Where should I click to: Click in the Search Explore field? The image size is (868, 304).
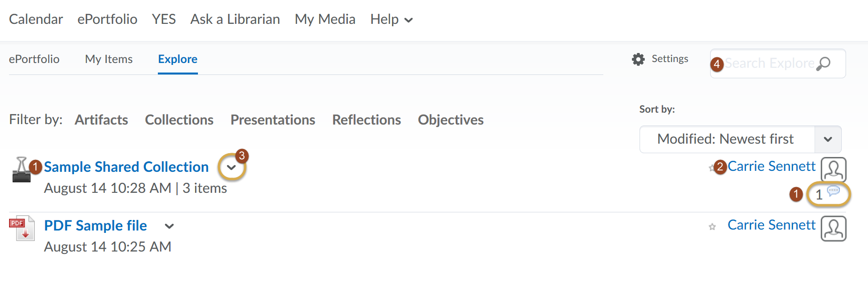point(778,63)
